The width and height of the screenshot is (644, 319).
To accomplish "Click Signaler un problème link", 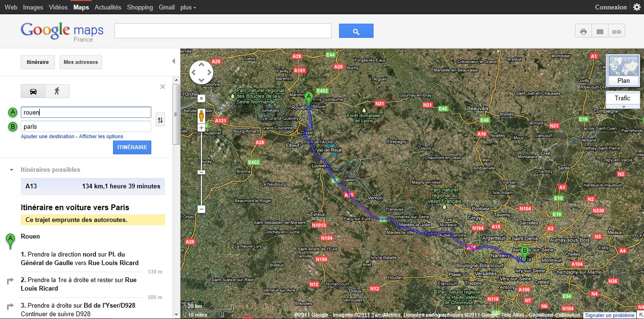I will point(609,315).
